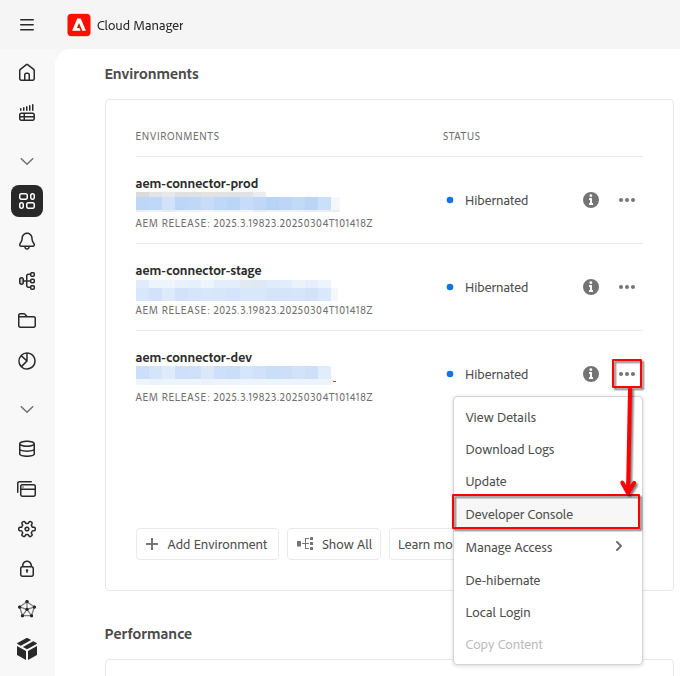Click the Hibernated status of aem-connector-prod

[x=496, y=200]
